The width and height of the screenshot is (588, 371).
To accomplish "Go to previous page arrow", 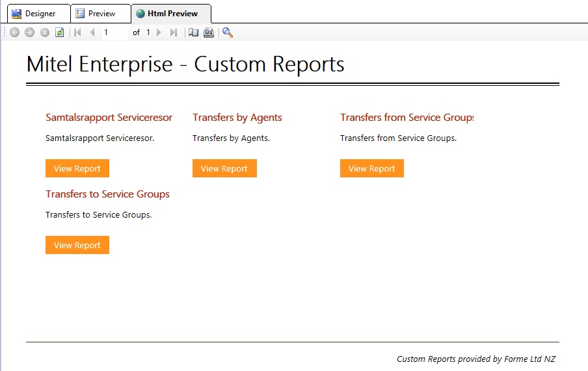I will coord(92,32).
